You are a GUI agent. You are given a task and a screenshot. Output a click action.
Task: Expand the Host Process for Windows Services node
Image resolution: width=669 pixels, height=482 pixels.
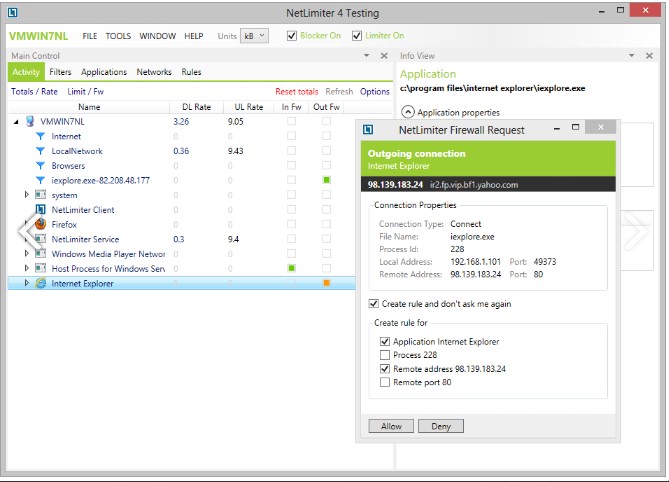pos(26,268)
